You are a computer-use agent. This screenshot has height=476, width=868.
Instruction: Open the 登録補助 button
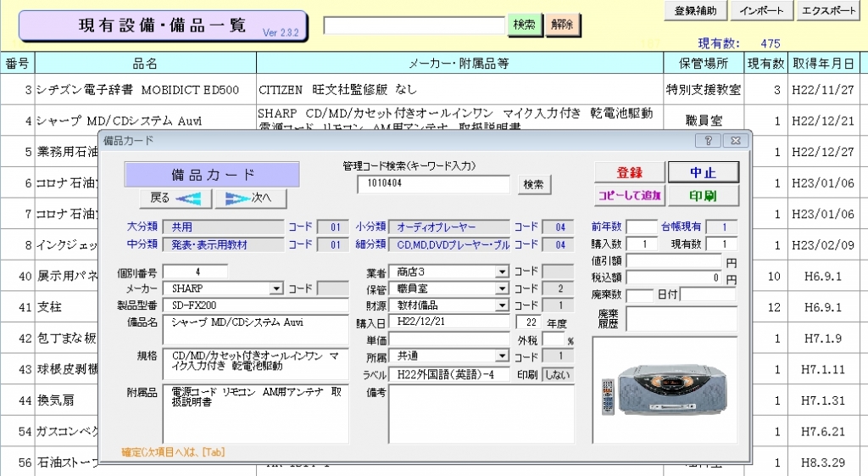tap(695, 11)
